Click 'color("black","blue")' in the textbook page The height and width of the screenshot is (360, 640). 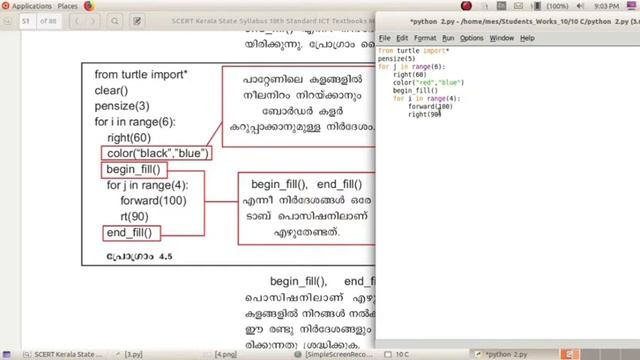(x=157, y=153)
